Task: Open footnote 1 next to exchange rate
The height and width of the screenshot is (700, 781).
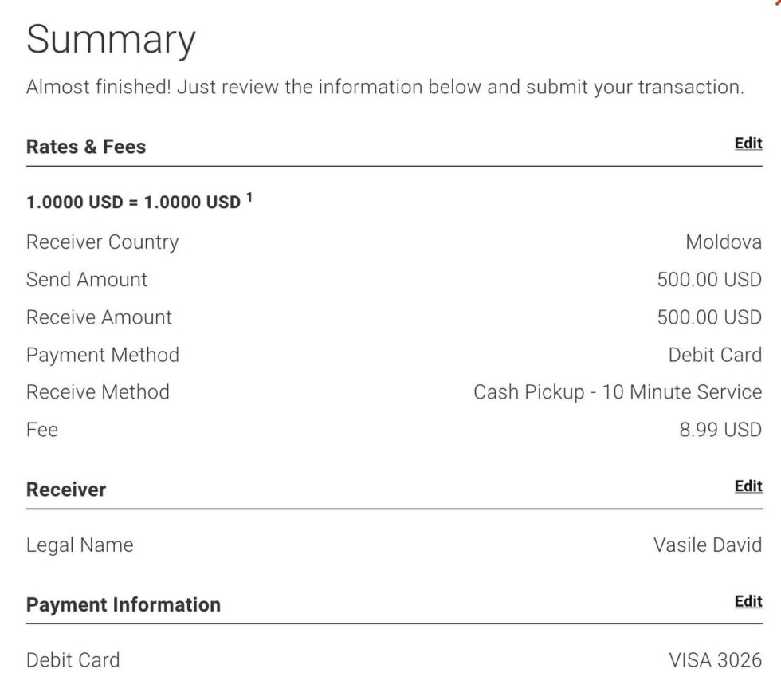Action: 249,198
